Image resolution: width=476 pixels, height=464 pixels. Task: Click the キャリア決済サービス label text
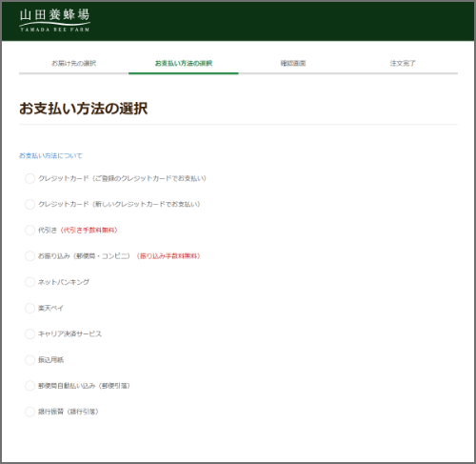tap(69, 334)
